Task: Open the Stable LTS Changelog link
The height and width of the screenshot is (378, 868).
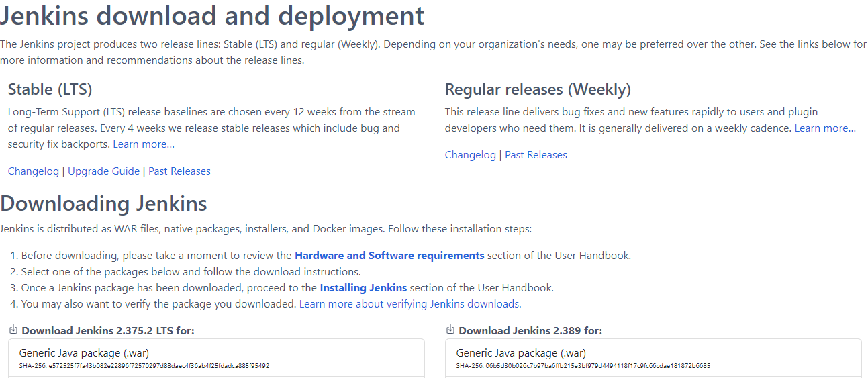Action: 34,171
